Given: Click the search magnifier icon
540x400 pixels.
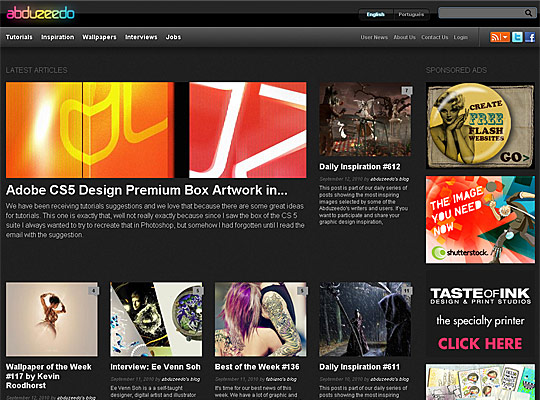Looking at the screenshot, I should 528,13.
